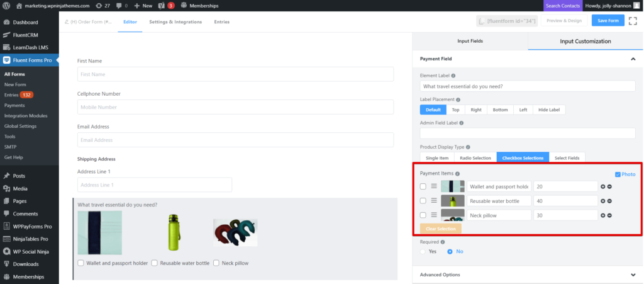Click the WordPress logo in admin bar
This screenshot has height=284, width=644.
point(6,6)
